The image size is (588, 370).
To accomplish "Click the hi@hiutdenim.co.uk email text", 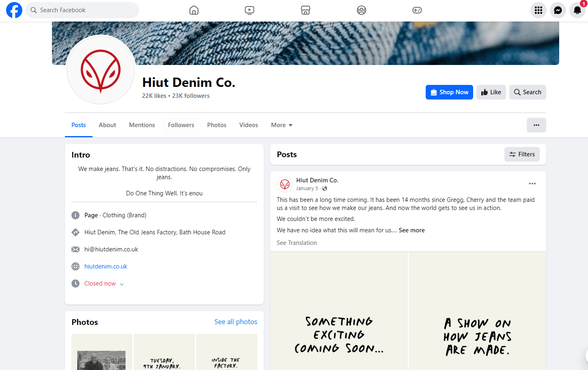I will click(x=111, y=249).
